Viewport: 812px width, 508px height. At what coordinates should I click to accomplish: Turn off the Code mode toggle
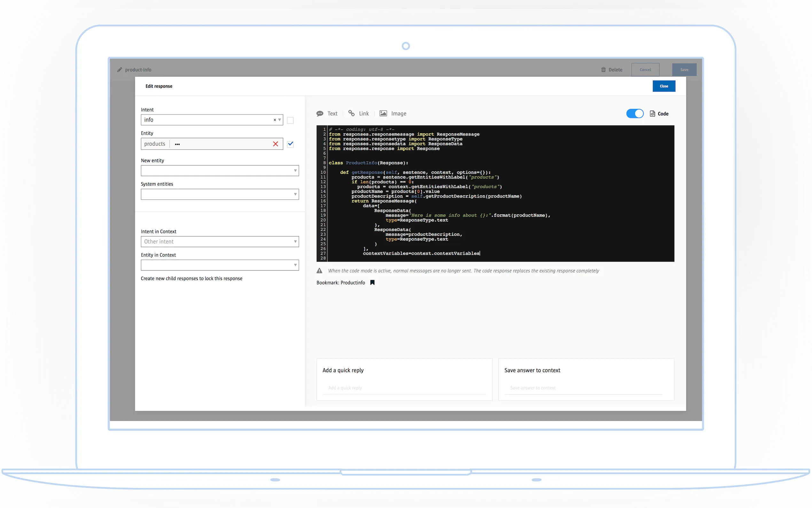coord(635,114)
